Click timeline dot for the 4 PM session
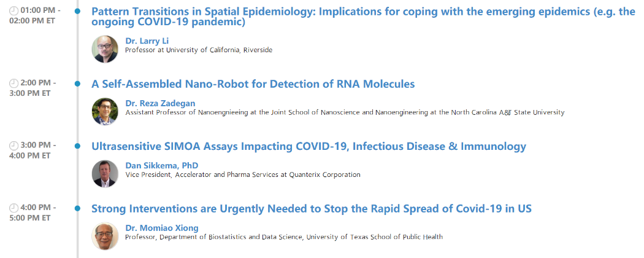The height and width of the screenshot is (258, 644). [78, 208]
